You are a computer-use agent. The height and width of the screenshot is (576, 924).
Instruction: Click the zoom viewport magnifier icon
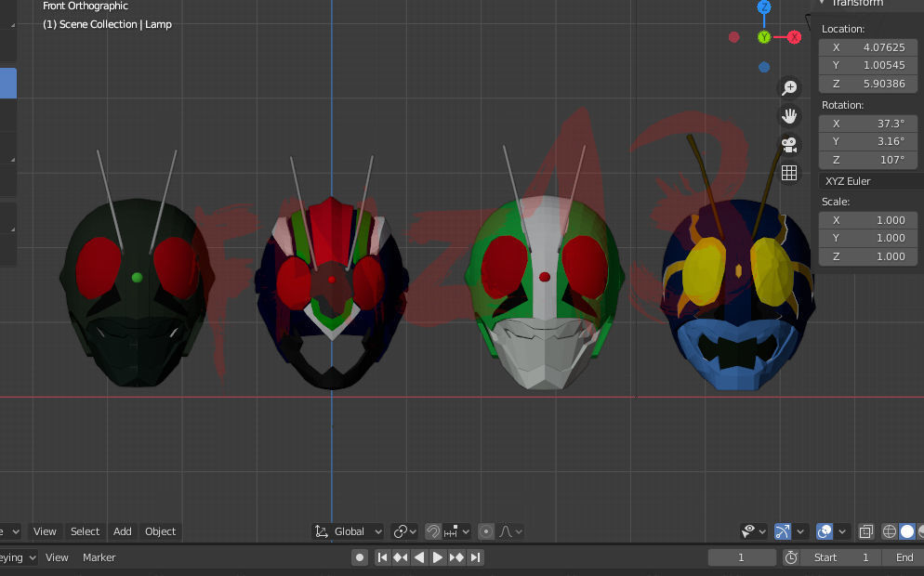pos(789,87)
